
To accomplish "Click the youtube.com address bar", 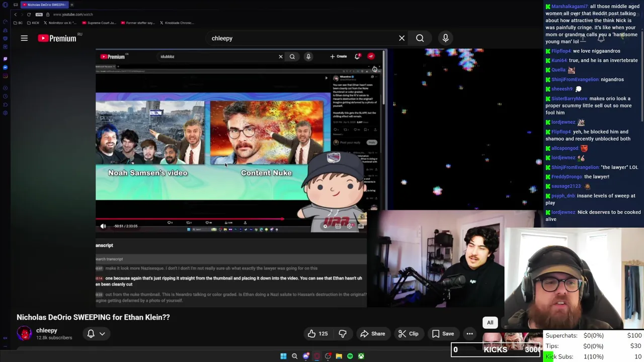I will [x=73, y=15].
